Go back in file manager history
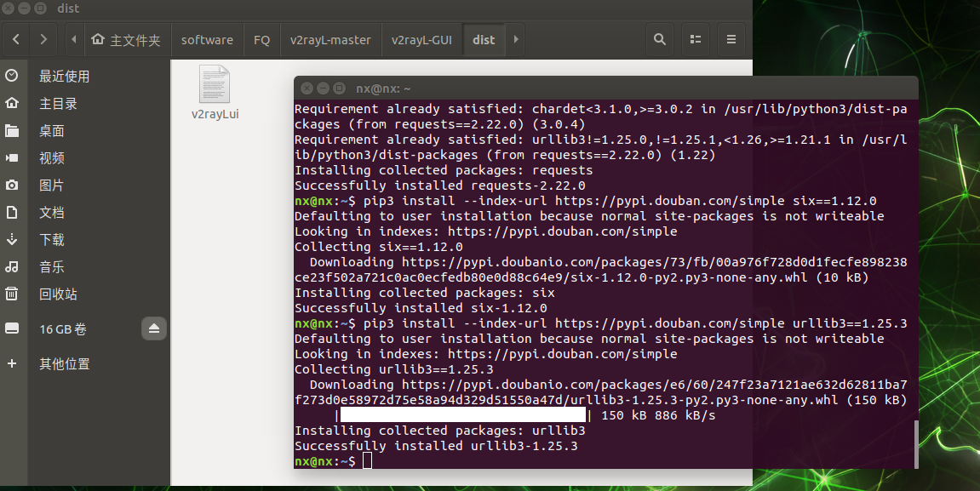The image size is (980, 491). pyautogui.click(x=16, y=39)
